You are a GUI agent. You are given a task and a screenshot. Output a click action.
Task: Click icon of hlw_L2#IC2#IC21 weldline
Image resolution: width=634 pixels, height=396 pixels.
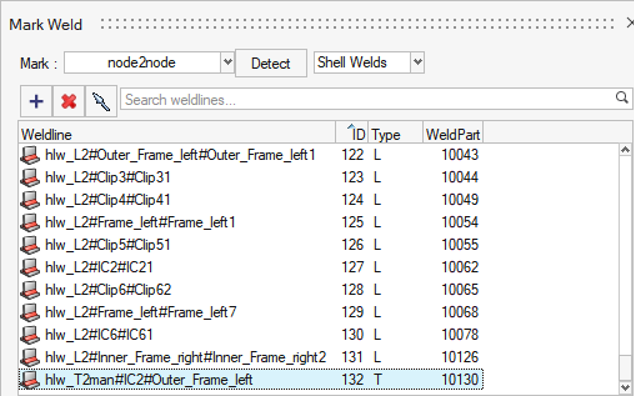point(30,267)
